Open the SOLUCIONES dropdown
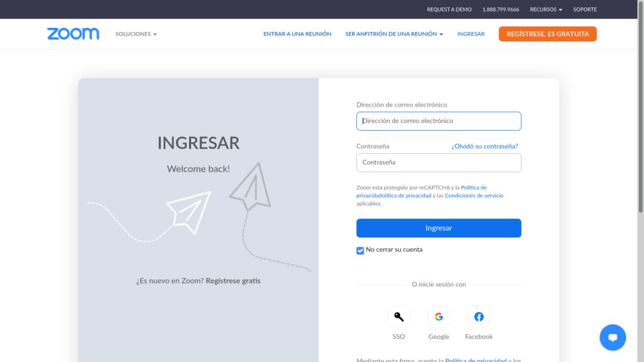The height and width of the screenshot is (362, 644). pos(136,34)
